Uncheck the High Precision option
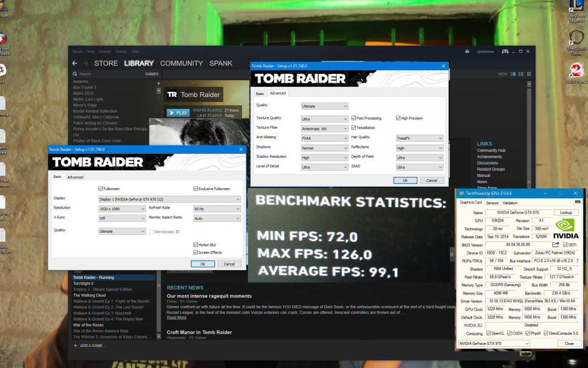This screenshot has height=368, width=588. 398,118
